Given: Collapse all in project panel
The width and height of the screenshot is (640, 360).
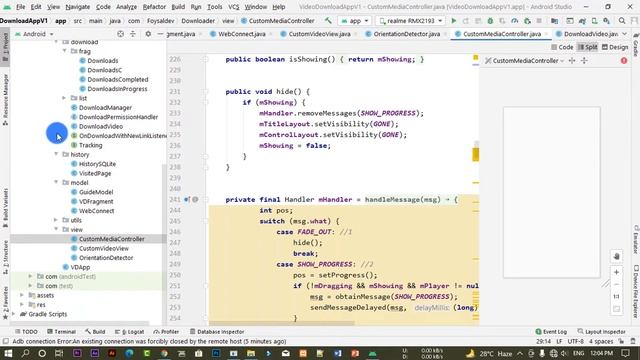Looking at the screenshot, I should [x=133, y=34].
